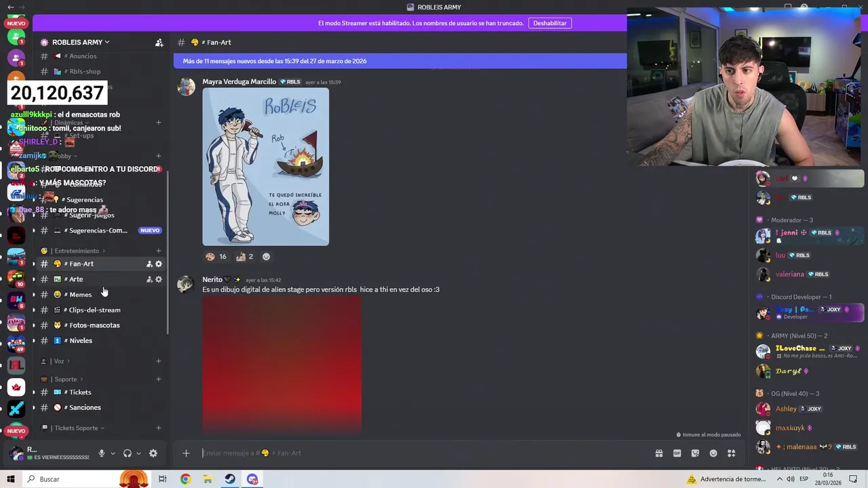Create invite for the Fan-Art channel
This screenshot has height=488, width=868.
click(149, 264)
